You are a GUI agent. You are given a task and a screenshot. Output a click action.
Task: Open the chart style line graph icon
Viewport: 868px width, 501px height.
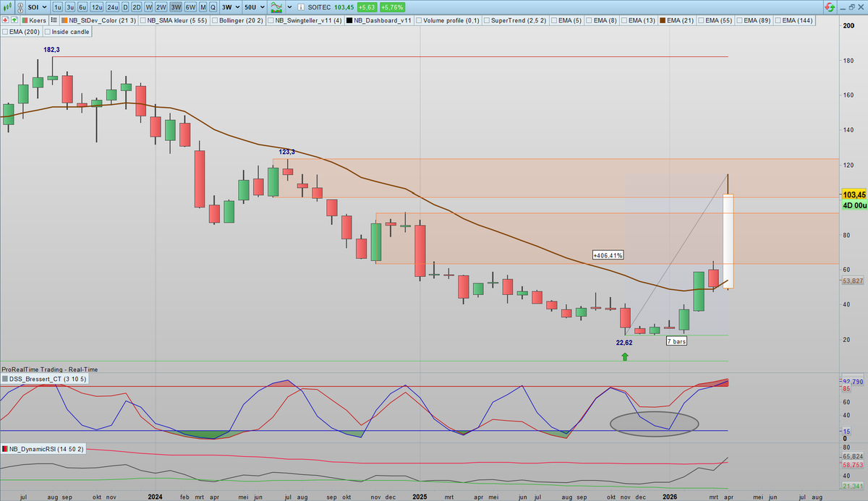278,7
